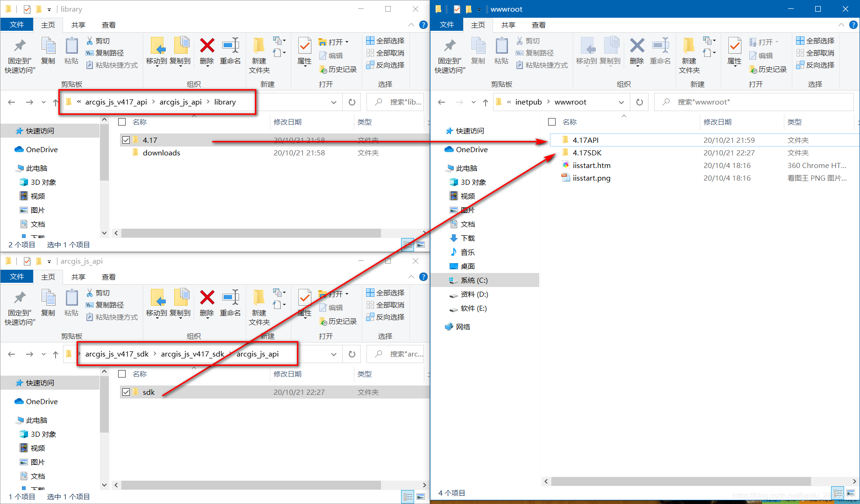Viewport: 860px width, 504px height.
Task: Click Copy Path (复制路径) in library window
Action: click(x=105, y=53)
